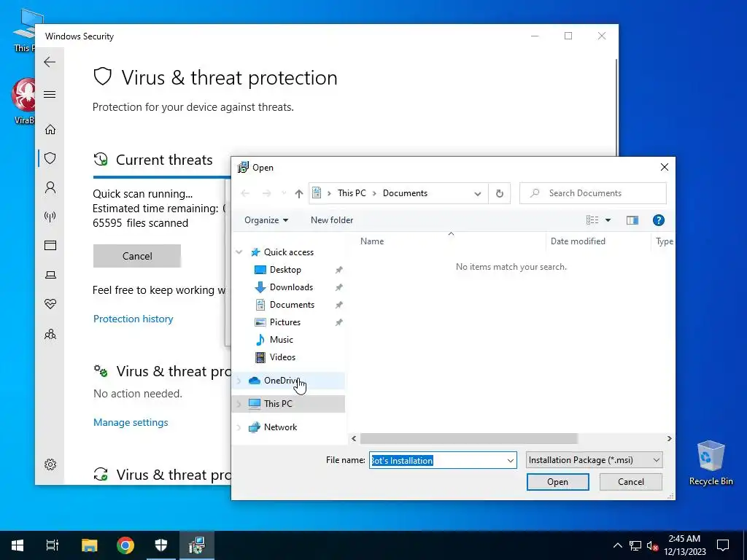
Task: Switch to Windows Security taskbar icon
Action: click(161, 545)
